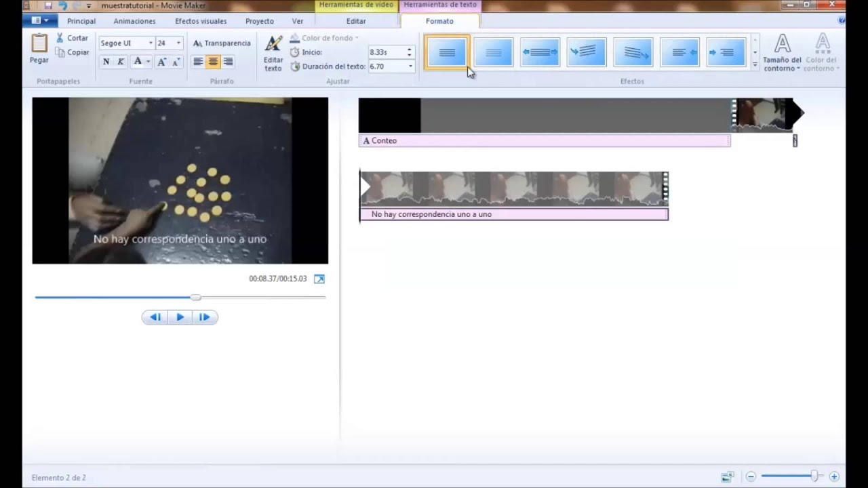
Task: Open the Proyecto tab
Action: pyautogui.click(x=260, y=21)
